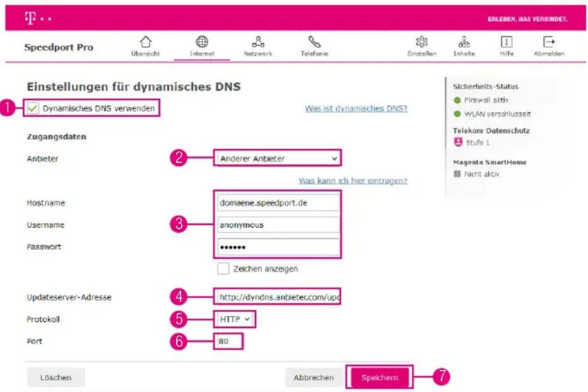The image size is (588, 392).
Task: Focus the Updateserver-Adresse field
Action: pyautogui.click(x=278, y=296)
